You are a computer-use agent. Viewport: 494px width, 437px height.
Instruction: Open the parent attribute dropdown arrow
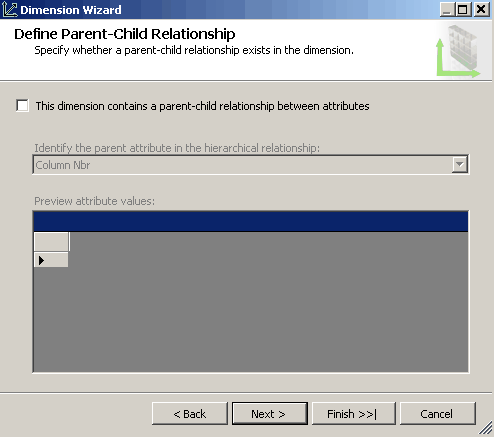459,164
